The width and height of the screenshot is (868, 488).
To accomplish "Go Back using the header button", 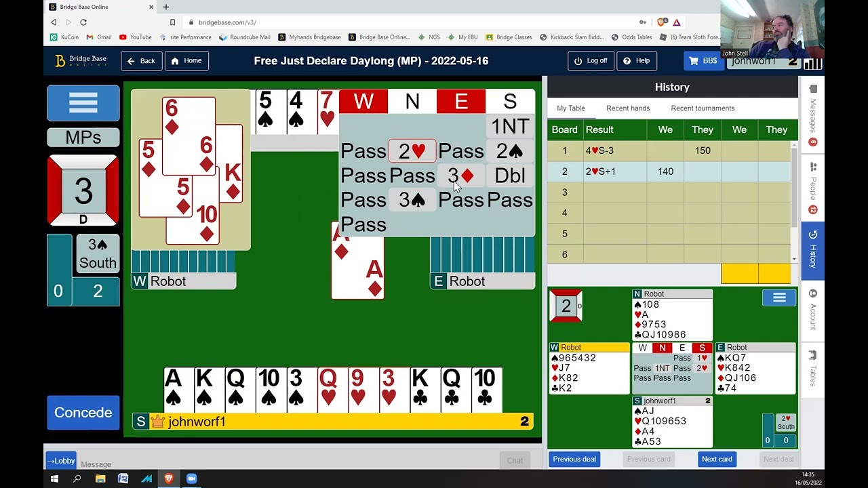I will (x=141, y=61).
